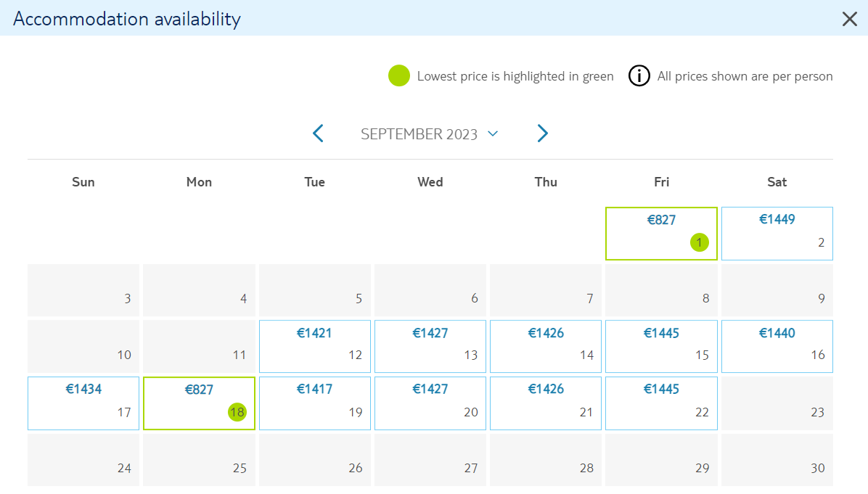Image resolution: width=868 pixels, height=494 pixels.
Task: Click the green lowest-price legend circle
Action: 399,75
